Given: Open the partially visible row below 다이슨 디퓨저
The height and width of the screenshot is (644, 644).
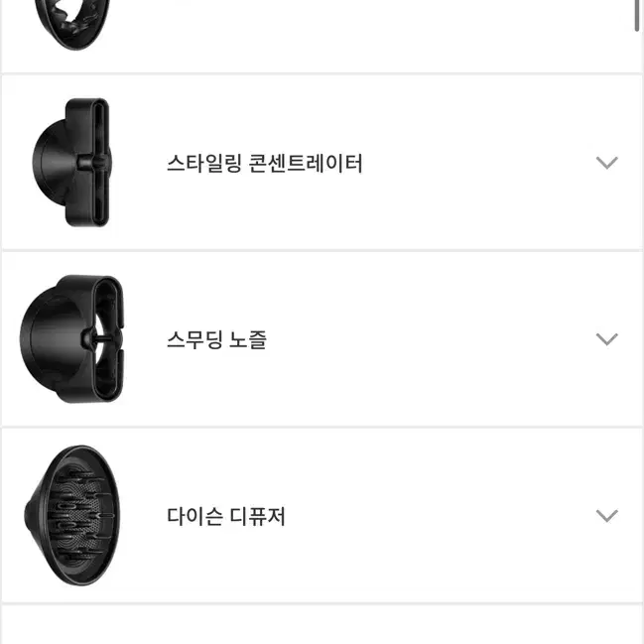Looking at the screenshot, I should pos(322,625).
